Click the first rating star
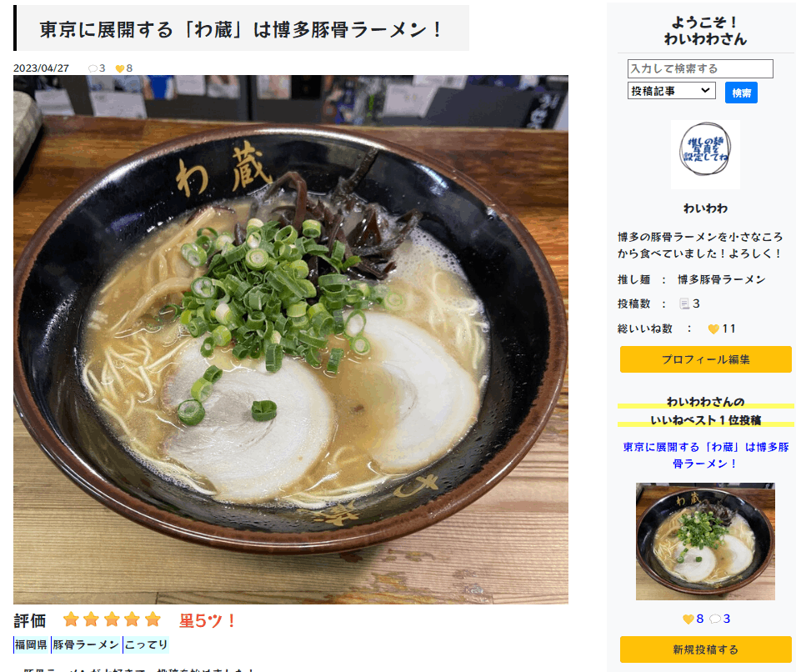The height and width of the screenshot is (672, 796). pyautogui.click(x=71, y=619)
